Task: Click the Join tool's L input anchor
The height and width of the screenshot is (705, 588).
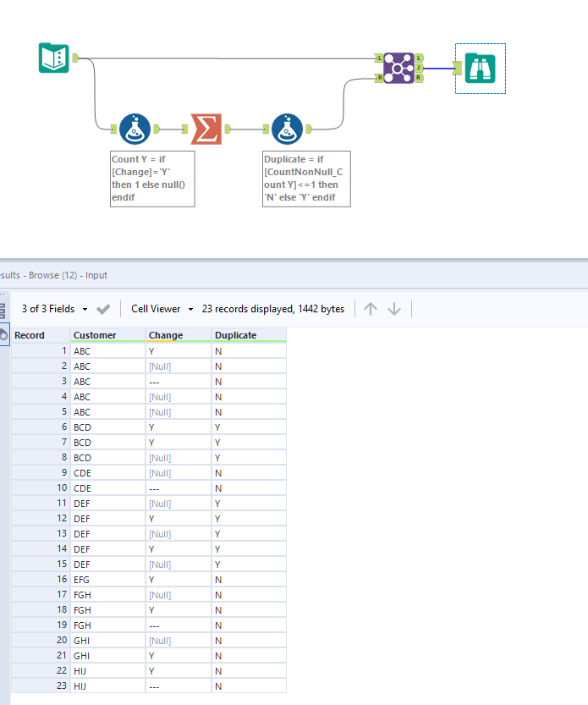Action: (x=378, y=58)
